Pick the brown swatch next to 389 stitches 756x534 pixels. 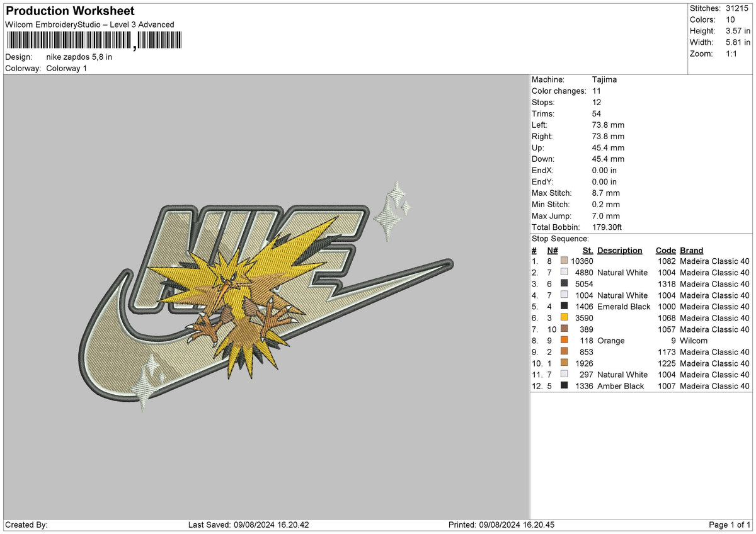564,329
